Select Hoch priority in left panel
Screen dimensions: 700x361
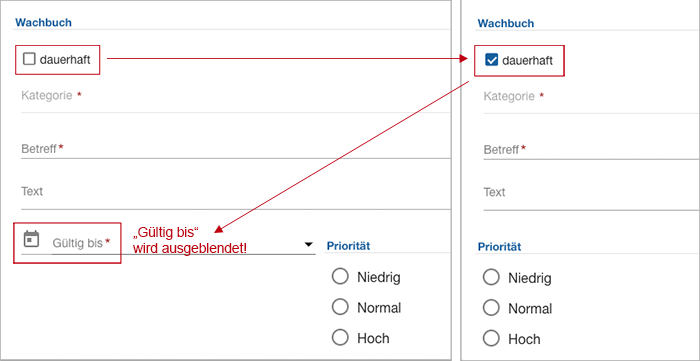[340, 338]
